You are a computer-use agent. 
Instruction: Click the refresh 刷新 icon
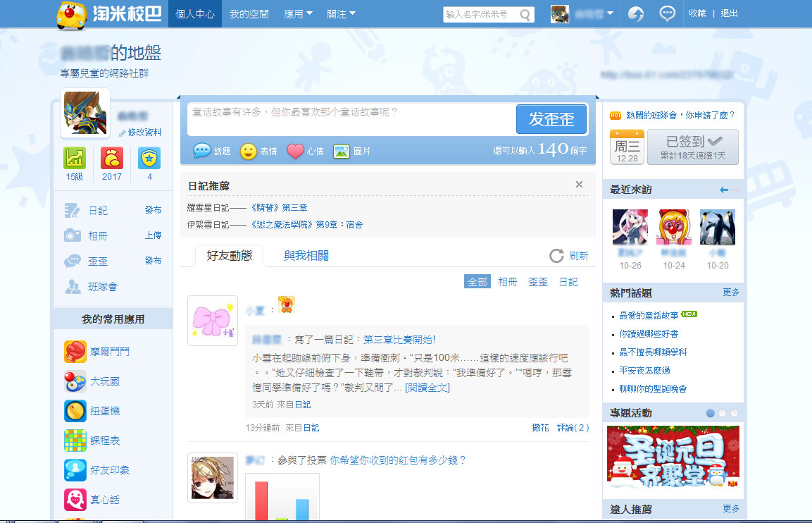556,256
